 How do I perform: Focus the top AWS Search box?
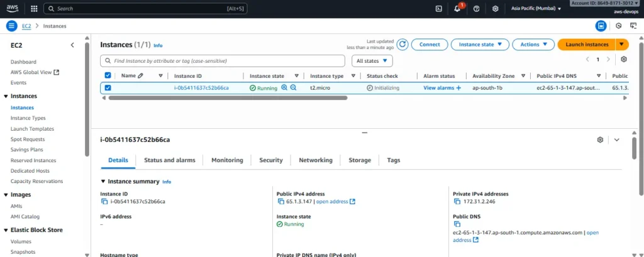click(145, 9)
